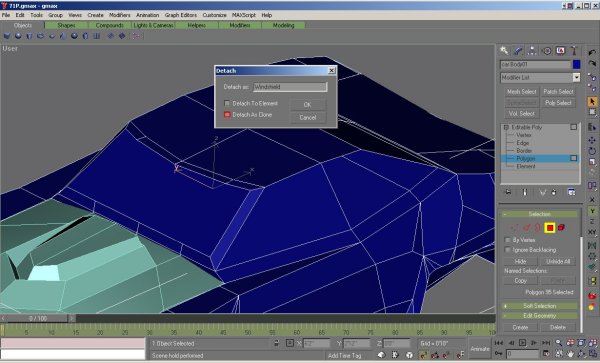600x363 pixels.
Task: Select the Box primitive icon in Objects toolbar
Action: (x=7, y=36)
